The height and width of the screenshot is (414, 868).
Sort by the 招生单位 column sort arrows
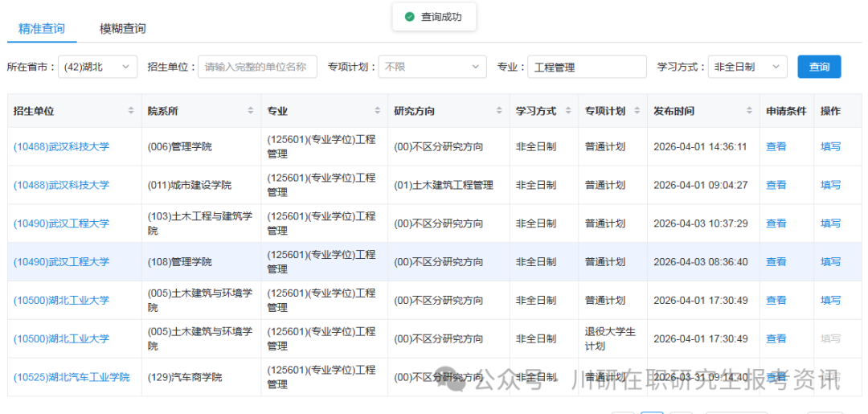pyautogui.click(x=131, y=111)
